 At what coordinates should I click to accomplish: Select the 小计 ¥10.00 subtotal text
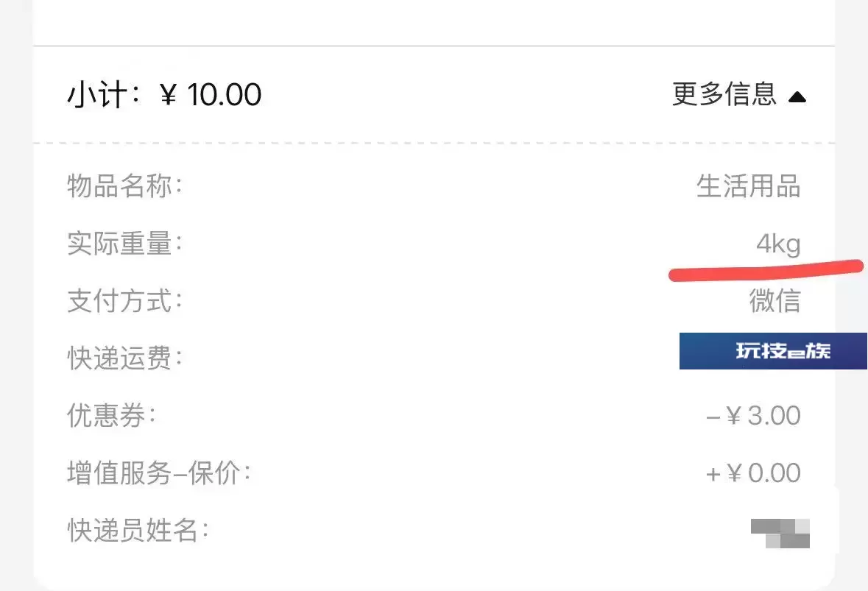coord(164,94)
